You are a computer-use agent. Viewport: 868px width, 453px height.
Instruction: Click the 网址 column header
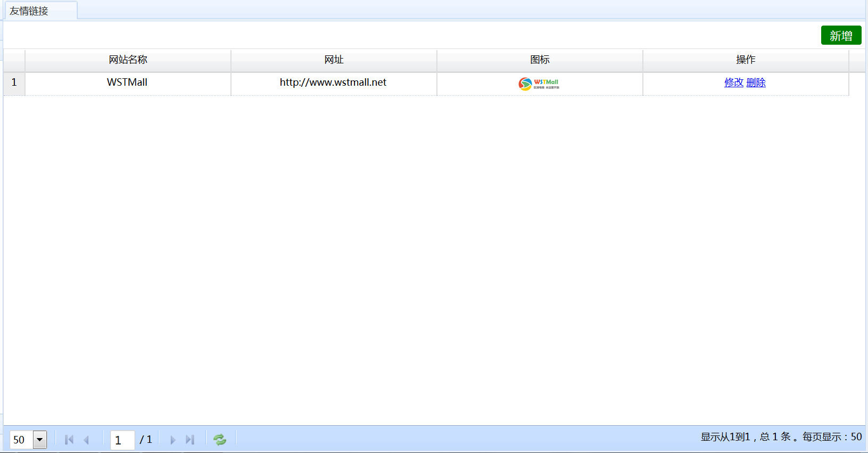pyautogui.click(x=334, y=60)
